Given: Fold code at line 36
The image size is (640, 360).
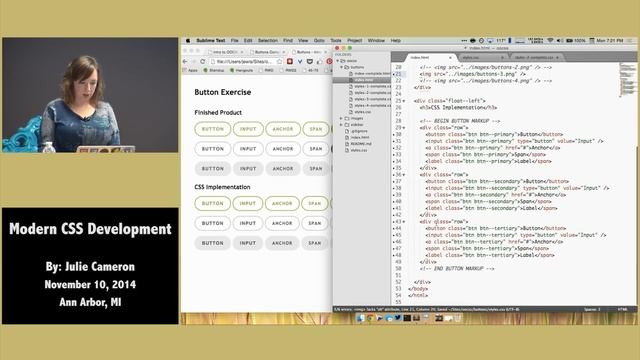Looking at the screenshot, I should coord(404,175).
